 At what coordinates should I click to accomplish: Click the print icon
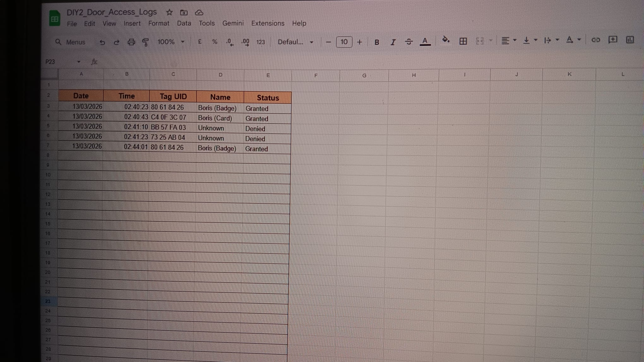click(131, 42)
